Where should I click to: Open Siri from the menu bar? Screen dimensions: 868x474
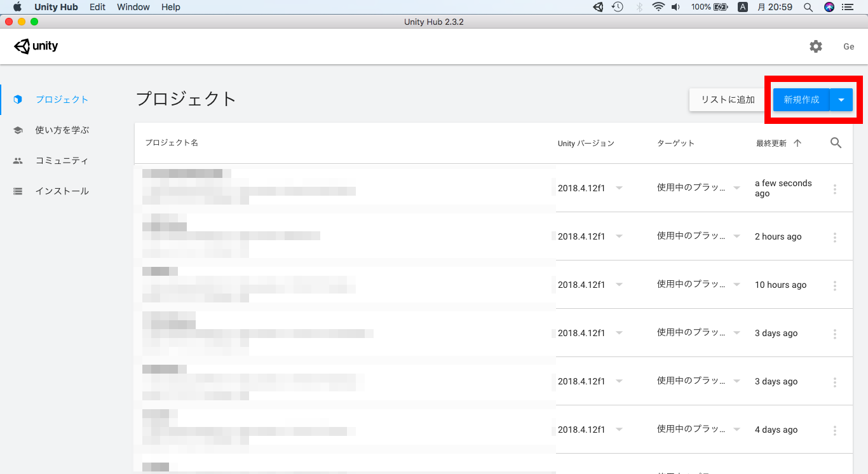tap(829, 7)
